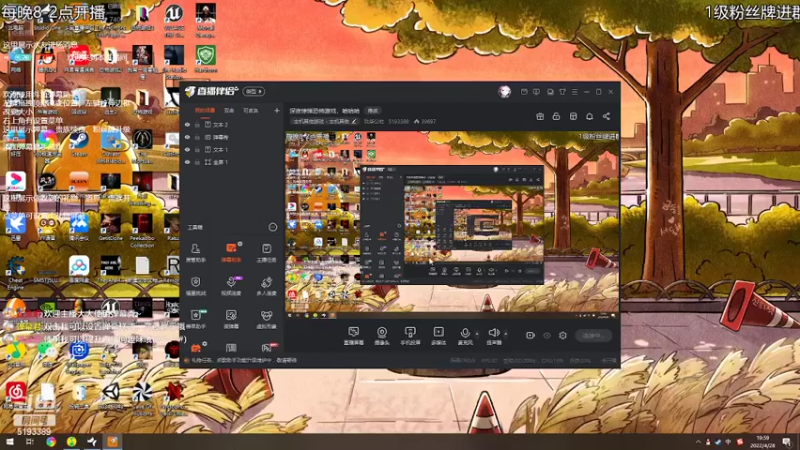Open stream settings gear
Screen dimensions: 800x450
(563, 336)
